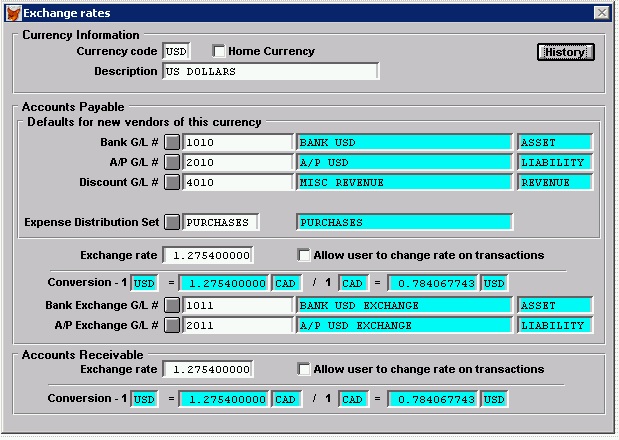Viewport: 619px width, 440px height.
Task: Edit Bank G/L # field 1010
Action: tap(237, 142)
